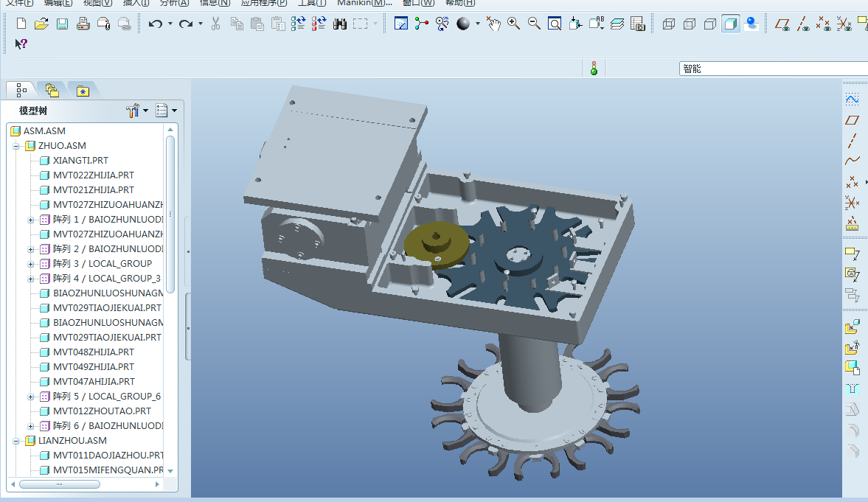This screenshot has width=868, height=502.
Task: Toggle datum axes visibility
Action: tap(803, 24)
